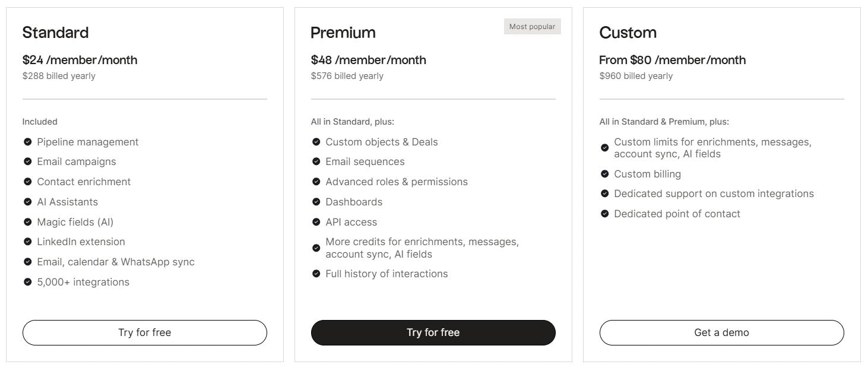The height and width of the screenshot is (371, 868).
Task: Click the Most popular badge
Action: click(x=532, y=27)
